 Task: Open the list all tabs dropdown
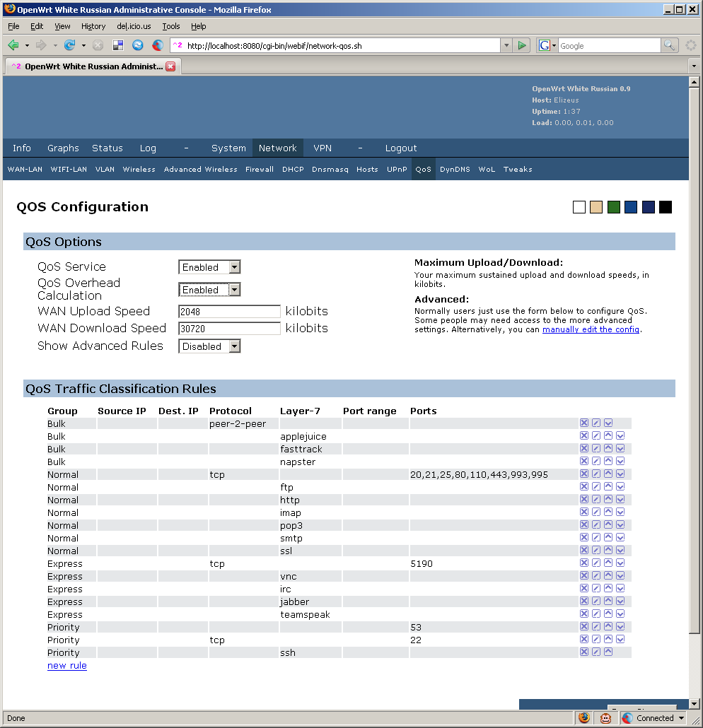[x=695, y=66]
